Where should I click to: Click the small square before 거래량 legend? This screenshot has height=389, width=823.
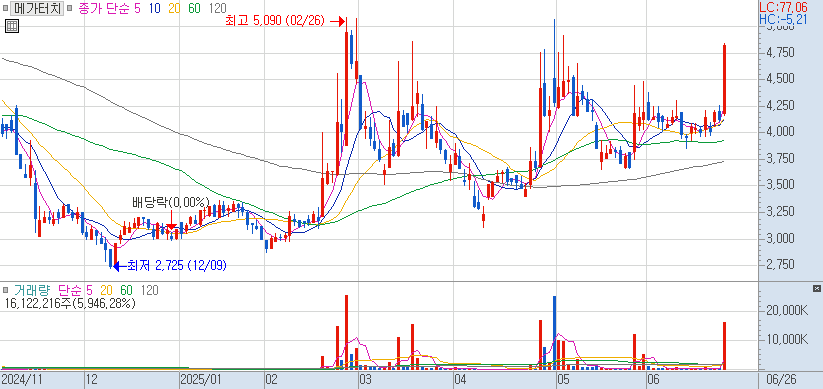tap(5, 290)
